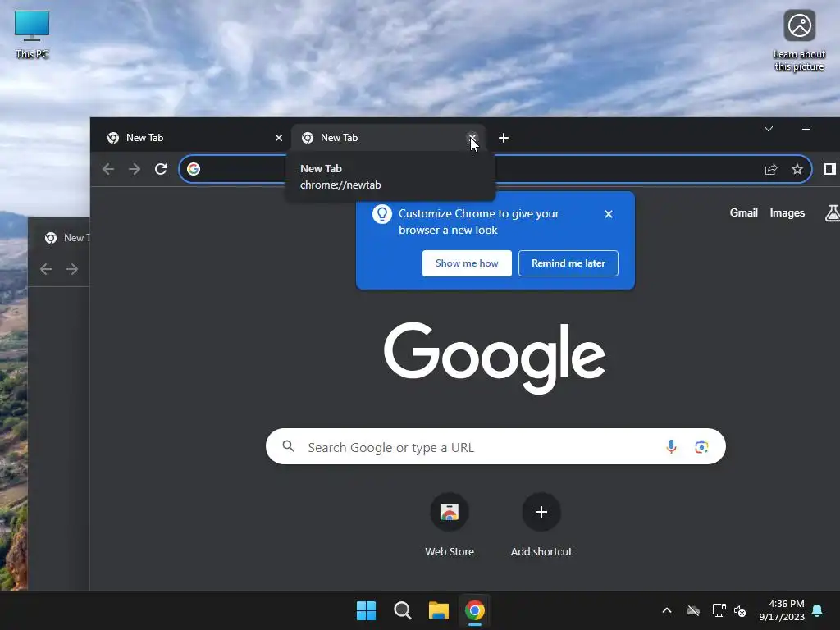Open the side panel icon
Viewport: 840px width, 630px height.
[x=830, y=169]
